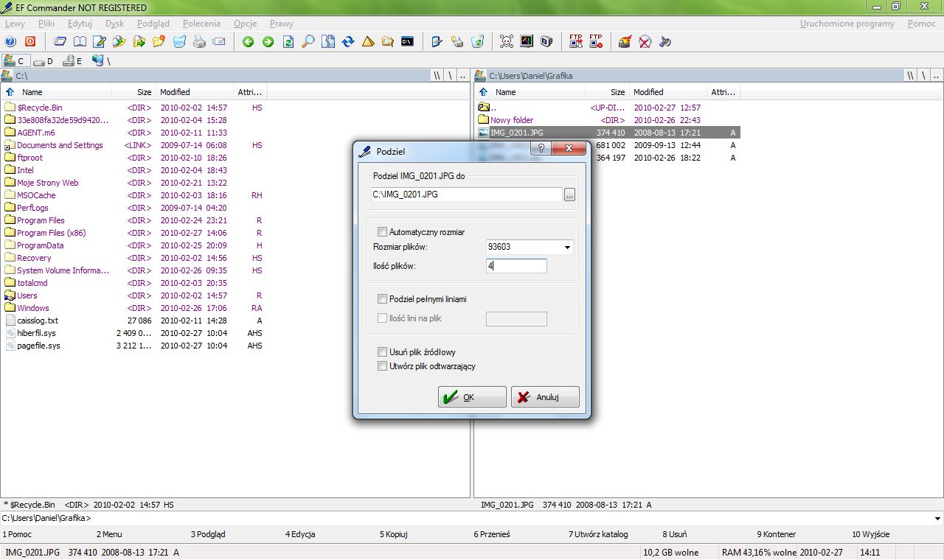This screenshot has width=944, height=560.
Task: Open the Opcje menu
Action: (245, 24)
